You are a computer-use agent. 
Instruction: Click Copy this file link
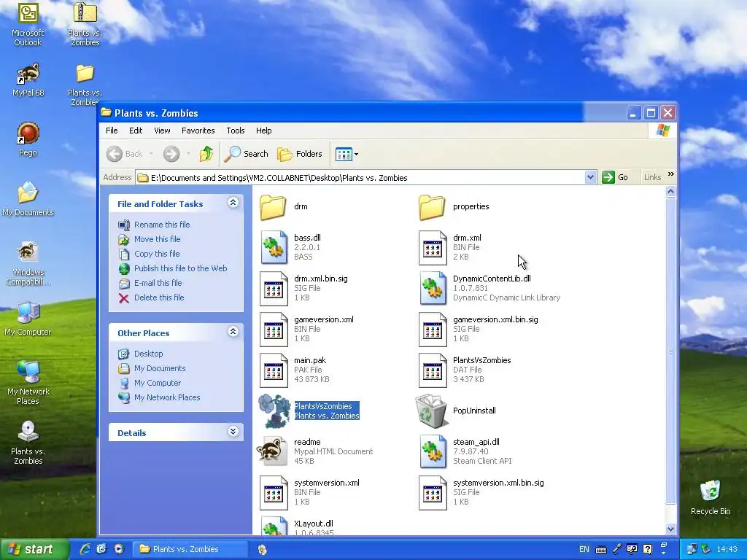pos(157,254)
